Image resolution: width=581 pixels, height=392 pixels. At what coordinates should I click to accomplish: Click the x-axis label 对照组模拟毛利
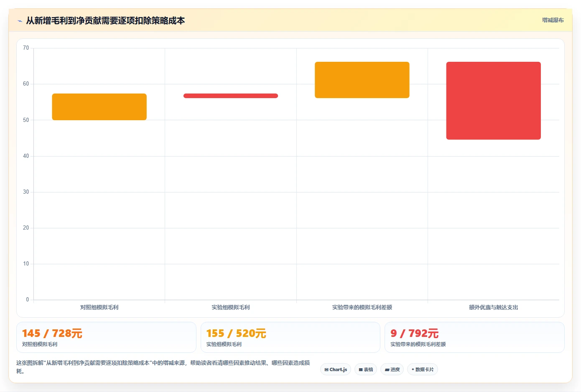tap(99, 307)
